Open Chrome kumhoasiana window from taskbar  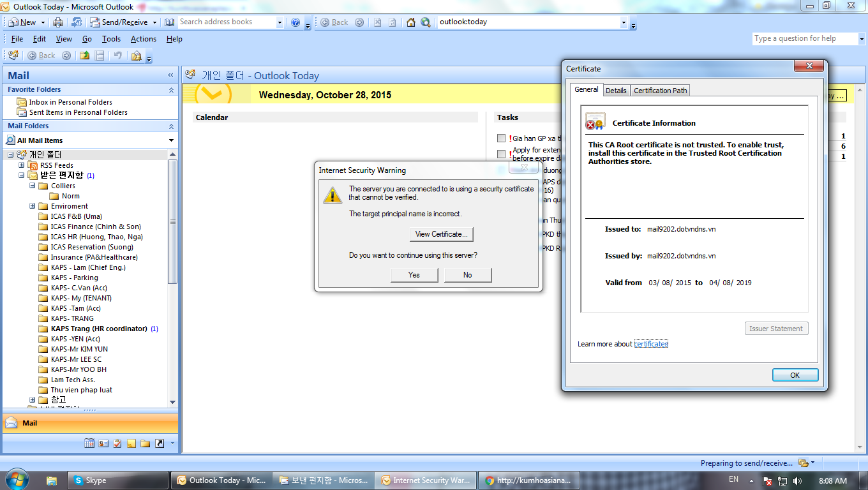[x=528, y=480]
